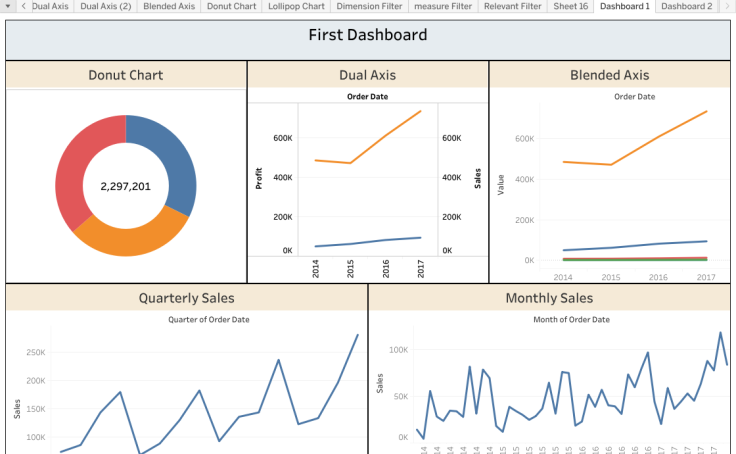Screen dimensions: 736x454
Task: Open the Dimension Filter tab
Action: 369,6
